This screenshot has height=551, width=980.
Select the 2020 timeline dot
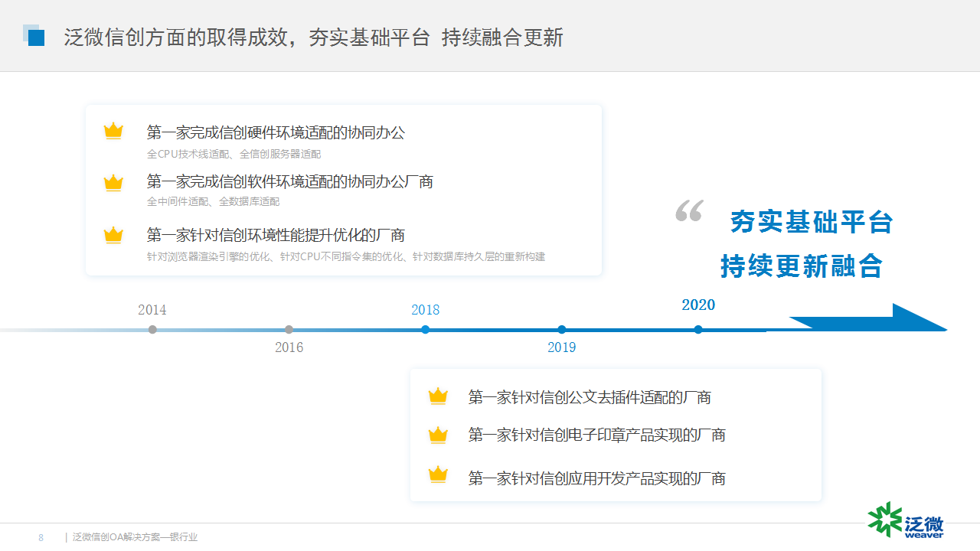coord(698,330)
